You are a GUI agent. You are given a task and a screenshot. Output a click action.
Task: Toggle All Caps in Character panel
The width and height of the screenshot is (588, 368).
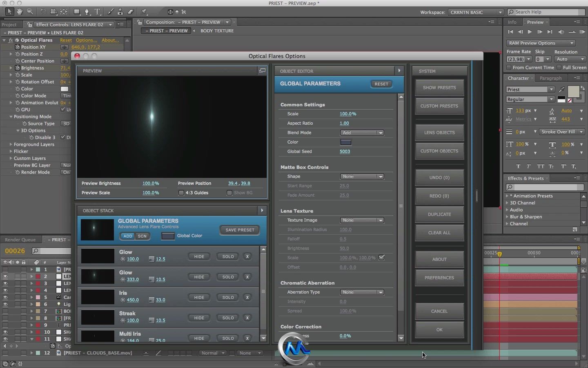[x=541, y=166]
